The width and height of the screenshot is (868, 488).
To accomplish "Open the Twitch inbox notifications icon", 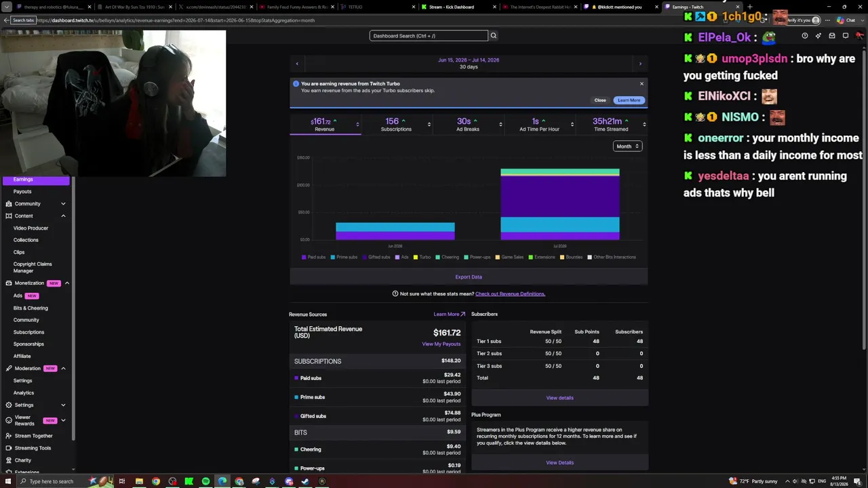I will coord(832,36).
